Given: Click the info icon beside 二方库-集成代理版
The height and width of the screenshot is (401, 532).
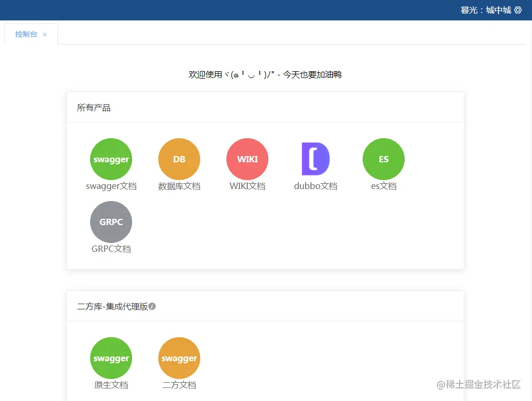Looking at the screenshot, I should click(x=153, y=306).
